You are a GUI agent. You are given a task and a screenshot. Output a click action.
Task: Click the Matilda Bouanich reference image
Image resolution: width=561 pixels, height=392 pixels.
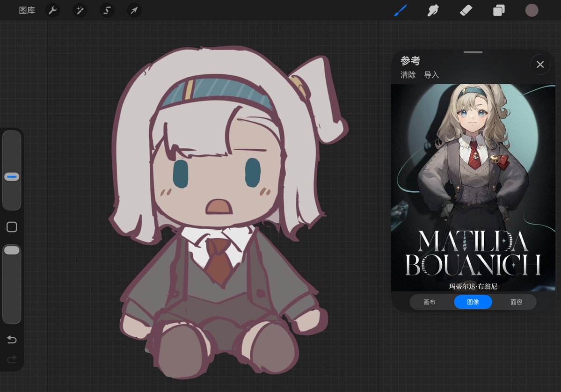tap(473, 188)
